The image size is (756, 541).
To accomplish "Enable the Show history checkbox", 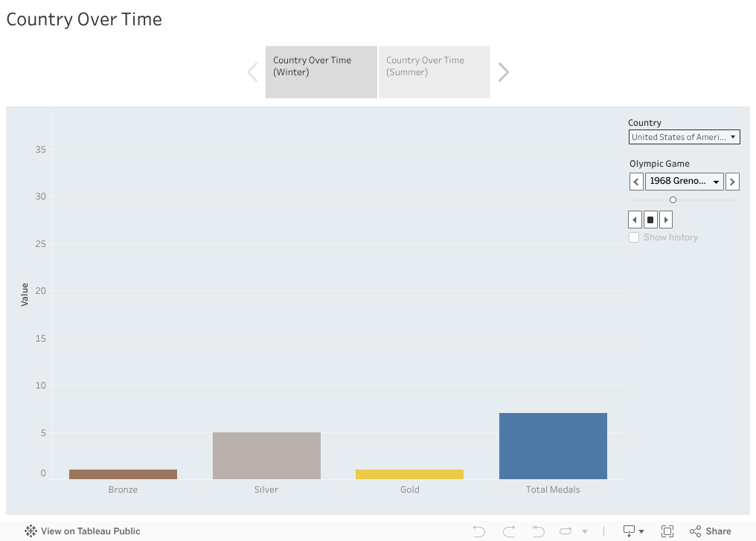I will coord(634,237).
